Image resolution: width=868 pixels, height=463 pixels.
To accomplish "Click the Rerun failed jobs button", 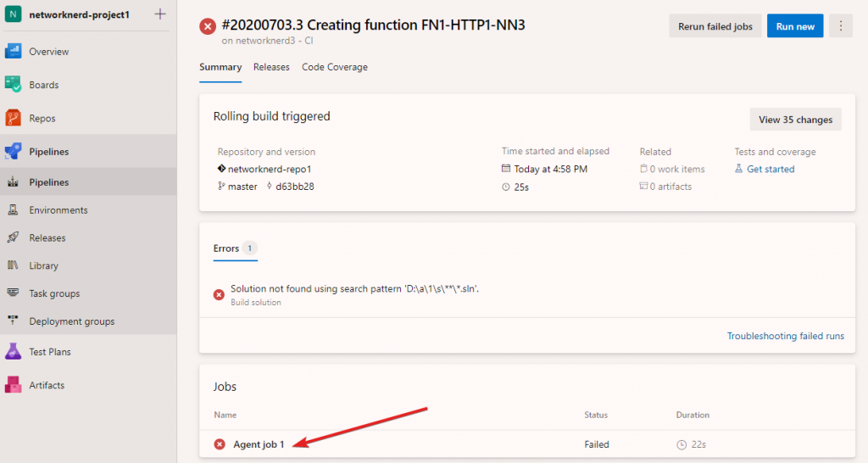I will tap(715, 26).
